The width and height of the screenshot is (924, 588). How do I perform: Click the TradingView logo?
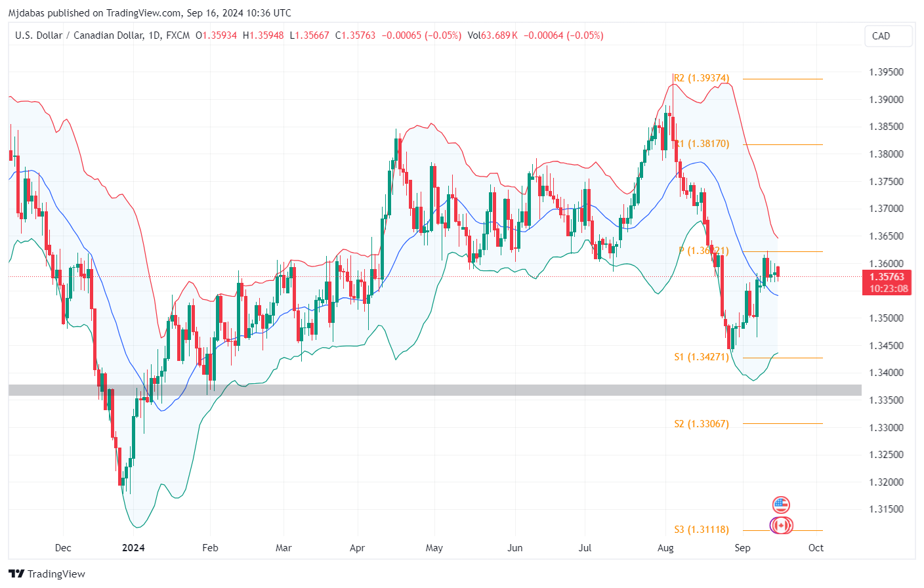coord(47,574)
